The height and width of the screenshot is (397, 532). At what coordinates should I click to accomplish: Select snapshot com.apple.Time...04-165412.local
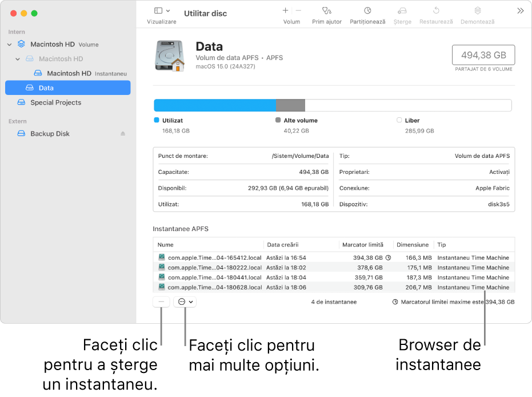tap(334, 257)
